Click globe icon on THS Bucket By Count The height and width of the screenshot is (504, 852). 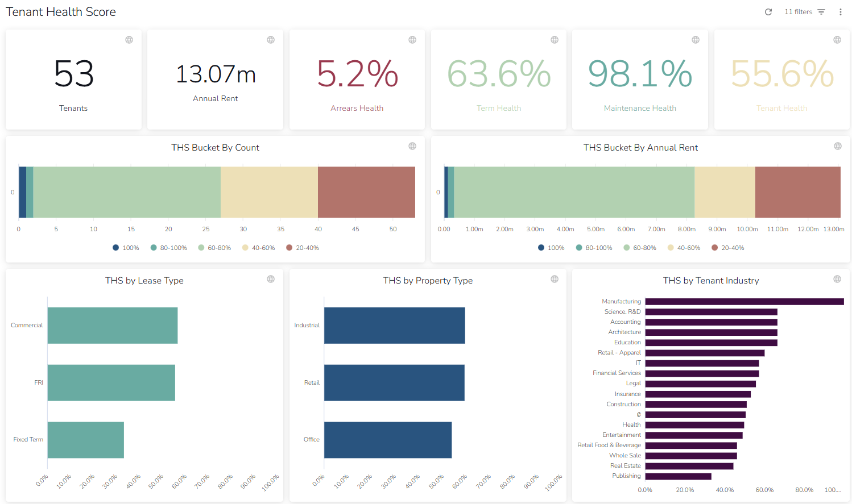coord(412,146)
